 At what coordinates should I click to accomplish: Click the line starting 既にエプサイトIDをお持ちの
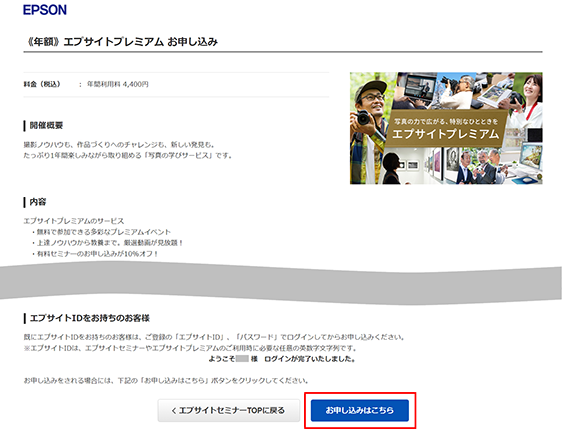[214, 337]
